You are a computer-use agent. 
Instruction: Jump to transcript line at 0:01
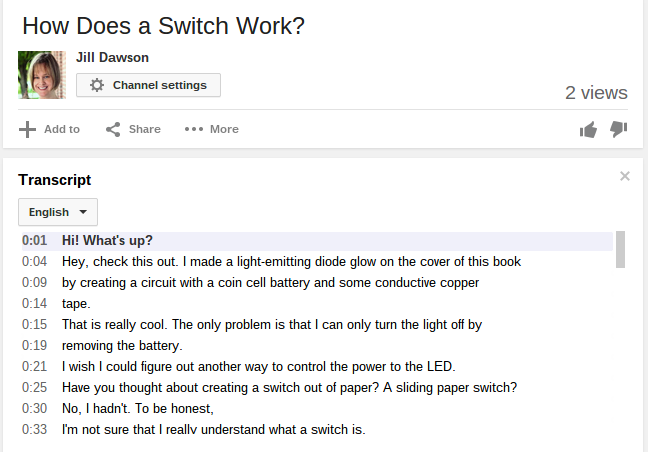pyautogui.click(x=317, y=241)
